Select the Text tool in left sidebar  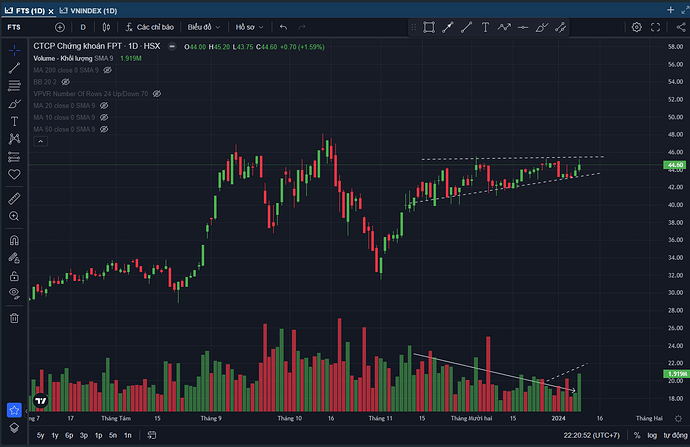click(x=15, y=120)
